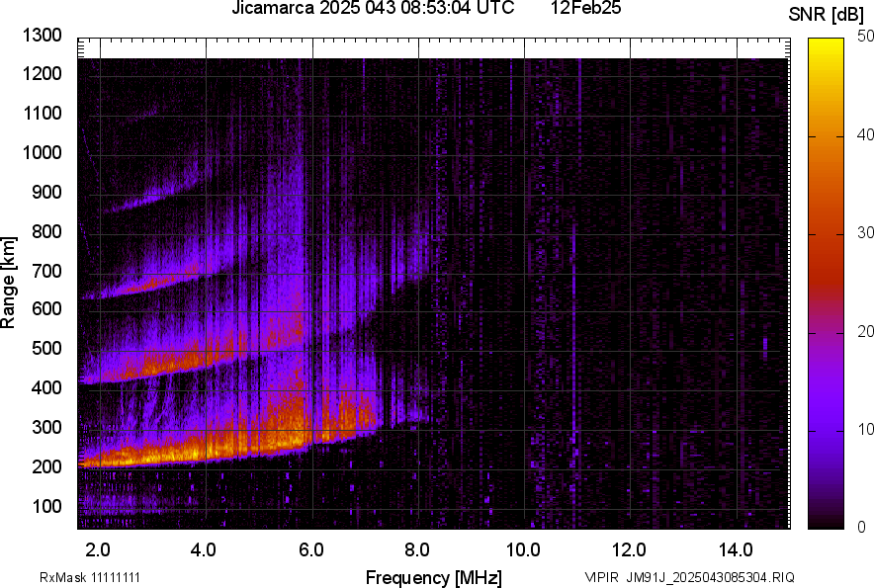Image resolution: width=874 pixels, height=588 pixels.
Task: Click the 8.0 MHz frequency tick label
Action: [417, 549]
